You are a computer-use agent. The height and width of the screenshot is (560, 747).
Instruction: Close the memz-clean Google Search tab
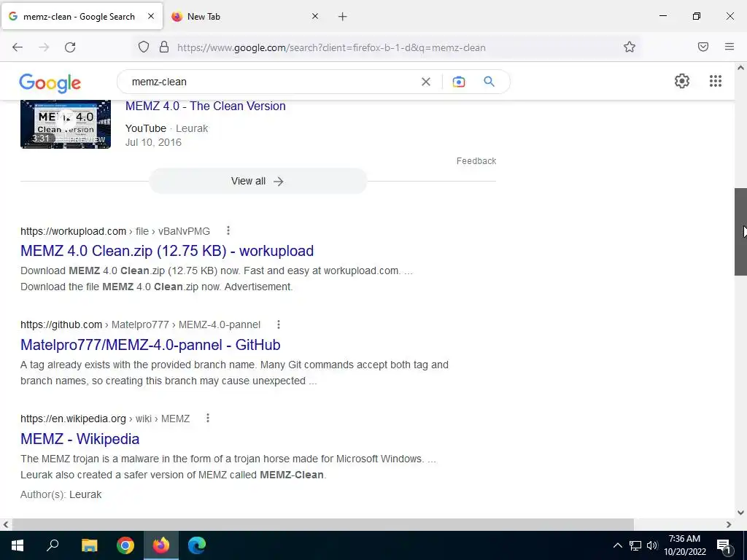pyautogui.click(x=150, y=16)
